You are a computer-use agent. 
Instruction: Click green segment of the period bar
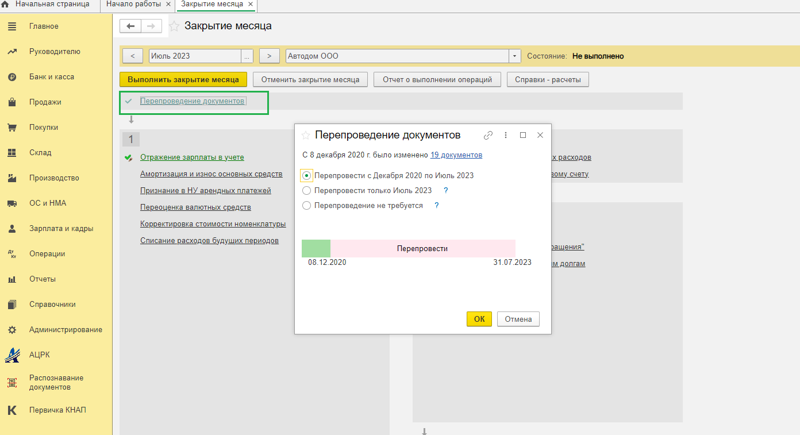point(316,248)
